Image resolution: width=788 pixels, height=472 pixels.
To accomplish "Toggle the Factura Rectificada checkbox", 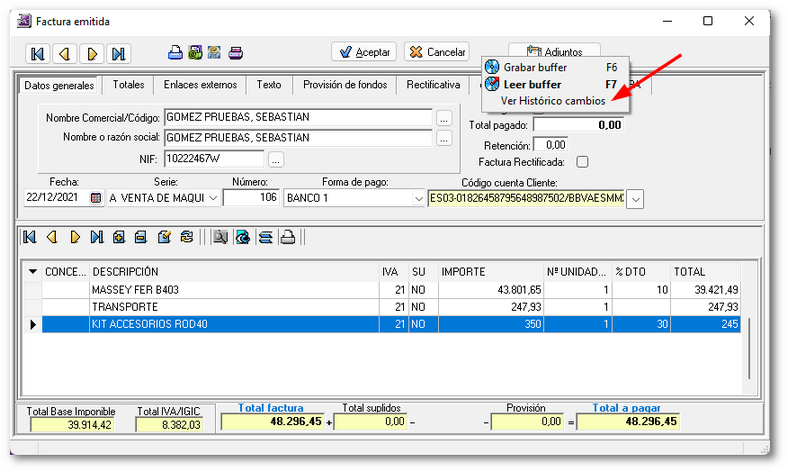I will (582, 161).
